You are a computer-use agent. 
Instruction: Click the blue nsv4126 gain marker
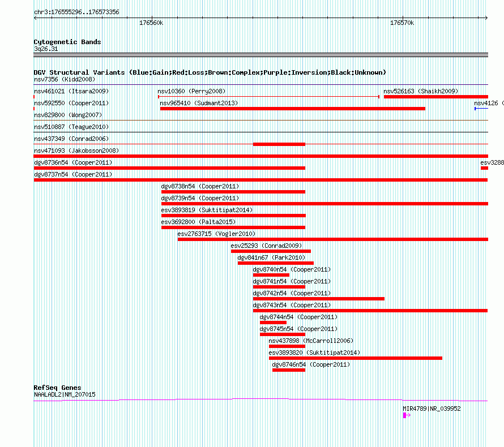coord(481,109)
